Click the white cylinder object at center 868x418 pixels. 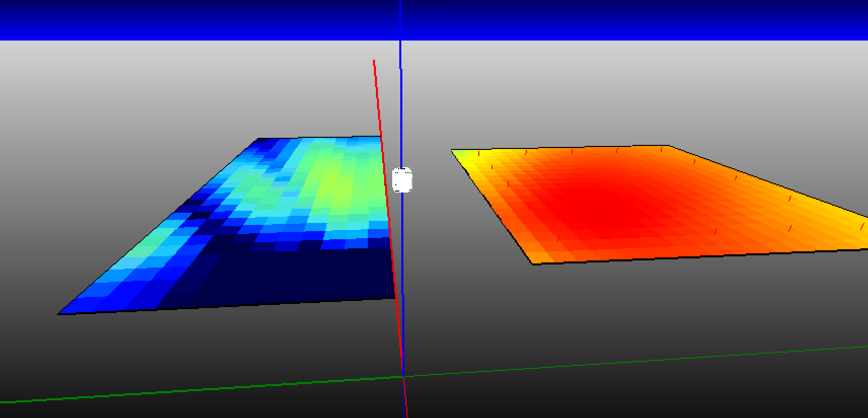[x=402, y=180]
